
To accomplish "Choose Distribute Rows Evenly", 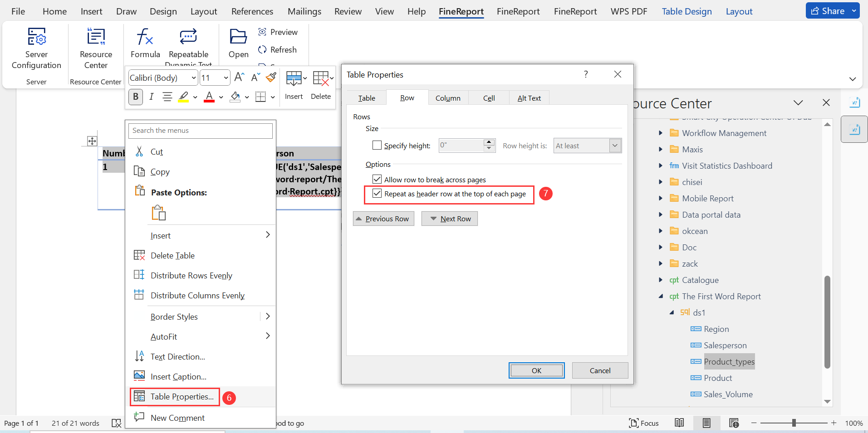I will pos(191,276).
